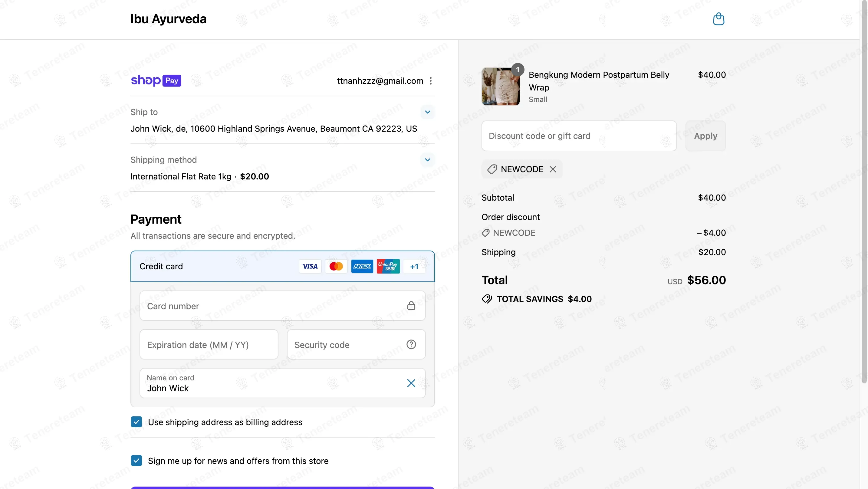Click the TOTAL SAVINGS $4.00 text
This screenshot has width=868, height=489.
tap(544, 299)
